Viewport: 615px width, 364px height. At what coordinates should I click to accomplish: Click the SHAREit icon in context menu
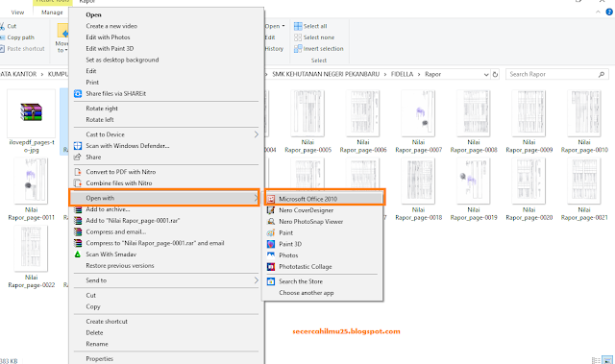tap(78, 94)
